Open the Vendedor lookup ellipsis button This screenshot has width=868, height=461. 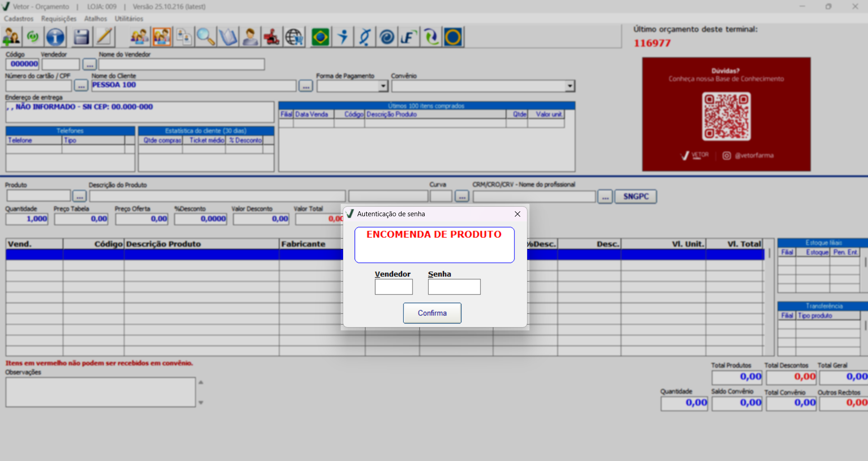click(x=90, y=64)
